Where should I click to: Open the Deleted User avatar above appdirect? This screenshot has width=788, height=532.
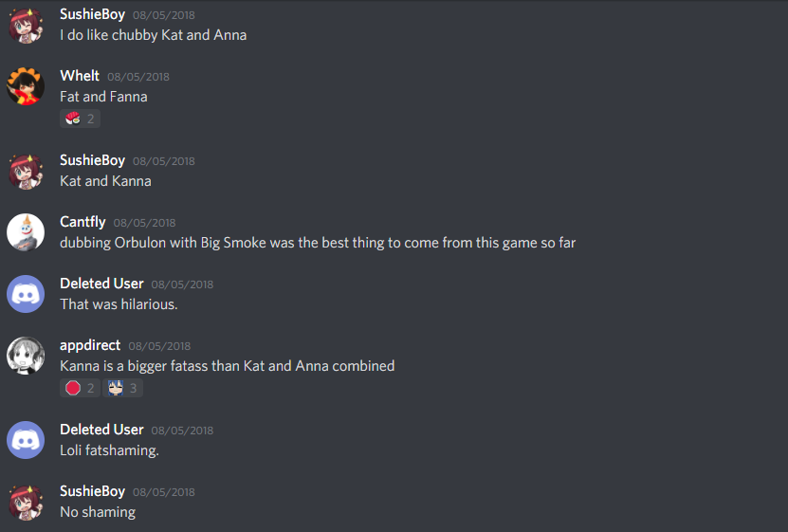[26, 294]
